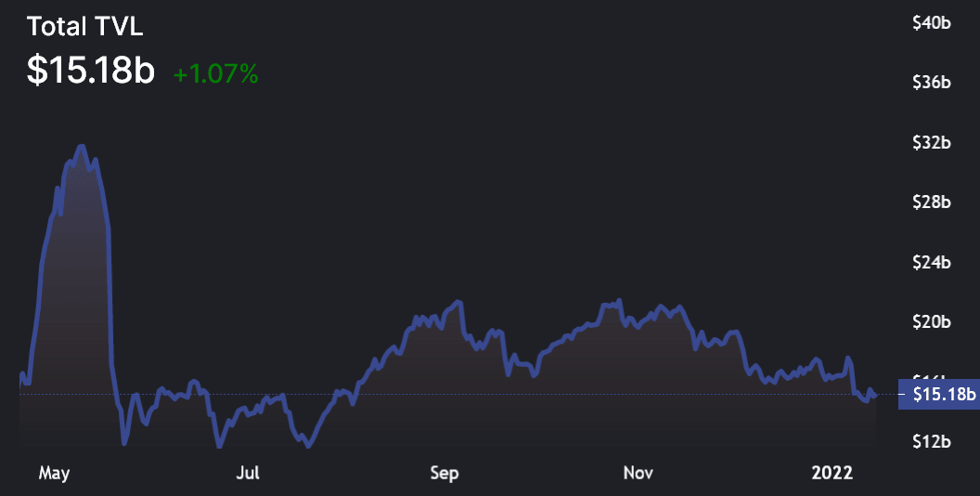
Task: Click the $40b y-axis label
Action: pyautogui.click(x=932, y=24)
